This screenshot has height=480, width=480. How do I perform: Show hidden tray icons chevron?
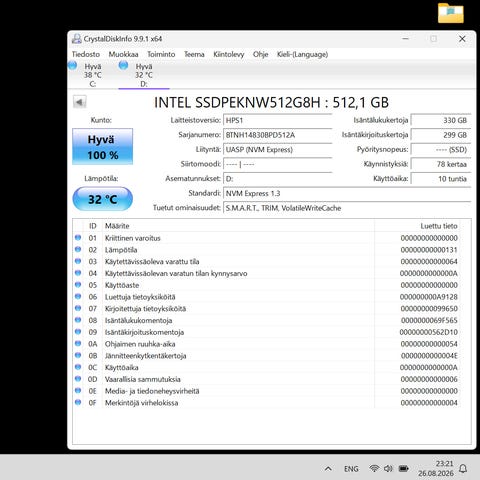tap(328, 469)
